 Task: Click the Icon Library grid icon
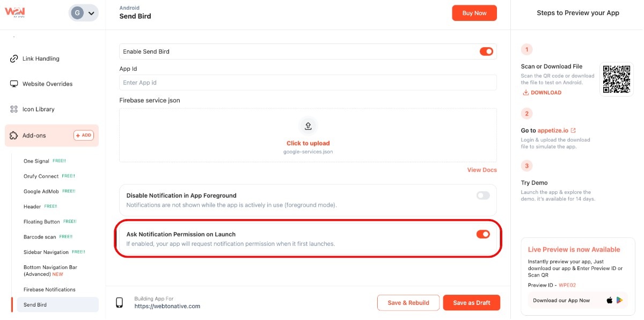click(x=14, y=109)
